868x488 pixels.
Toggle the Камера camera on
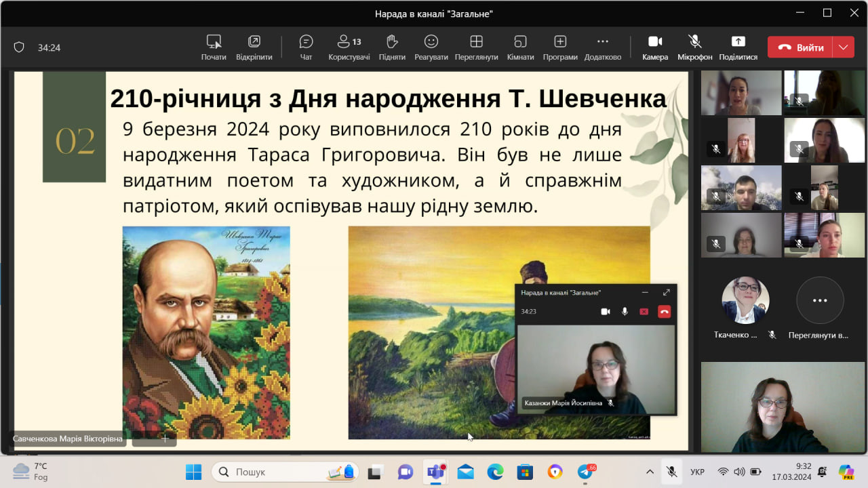pyautogui.click(x=655, y=47)
